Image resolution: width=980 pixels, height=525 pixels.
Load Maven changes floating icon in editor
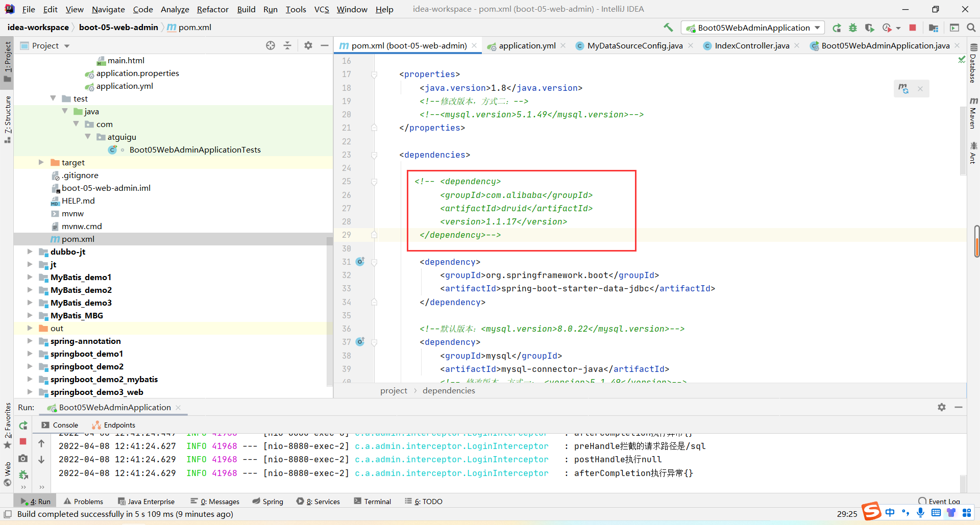pyautogui.click(x=903, y=89)
